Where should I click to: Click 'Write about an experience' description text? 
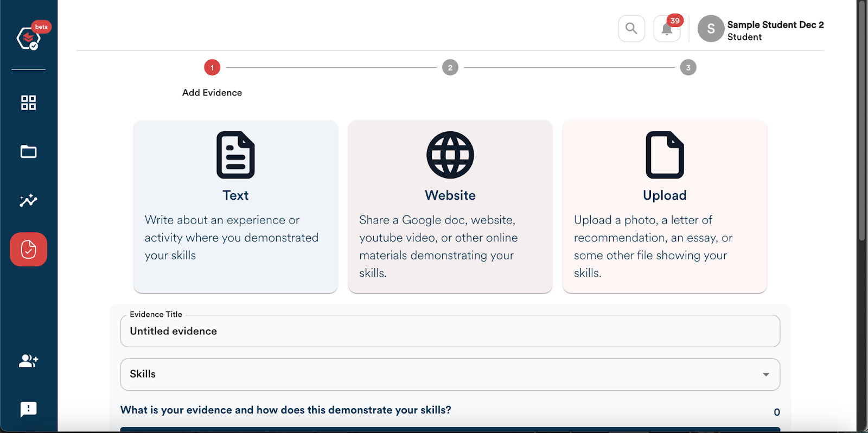click(232, 238)
